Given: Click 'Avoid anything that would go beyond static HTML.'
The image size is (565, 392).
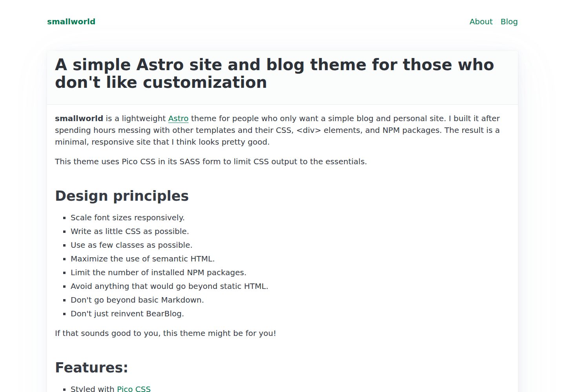Looking at the screenshot, I should [x=169, y=286].
